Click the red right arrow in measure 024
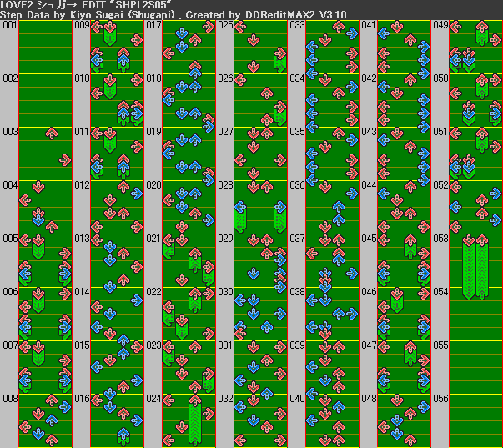The width and height of the screenshot is (503, 448). 209,413
